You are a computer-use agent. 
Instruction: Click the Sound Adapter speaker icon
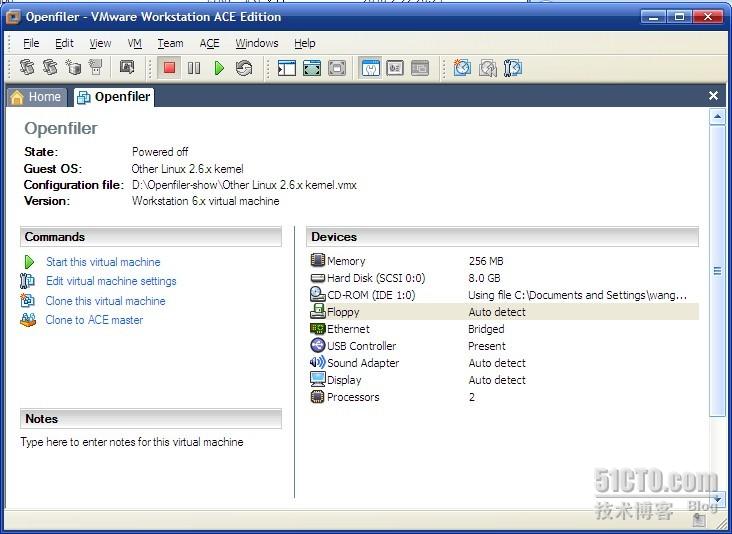click(317, 362)
